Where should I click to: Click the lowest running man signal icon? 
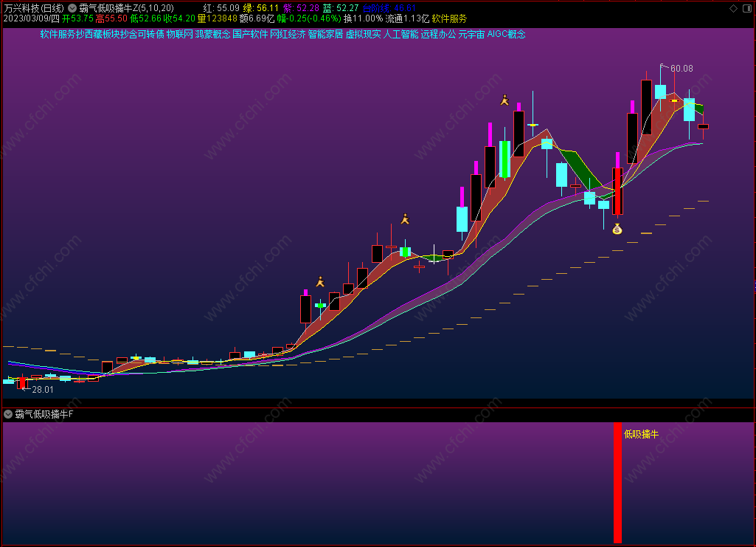[320, 282]
